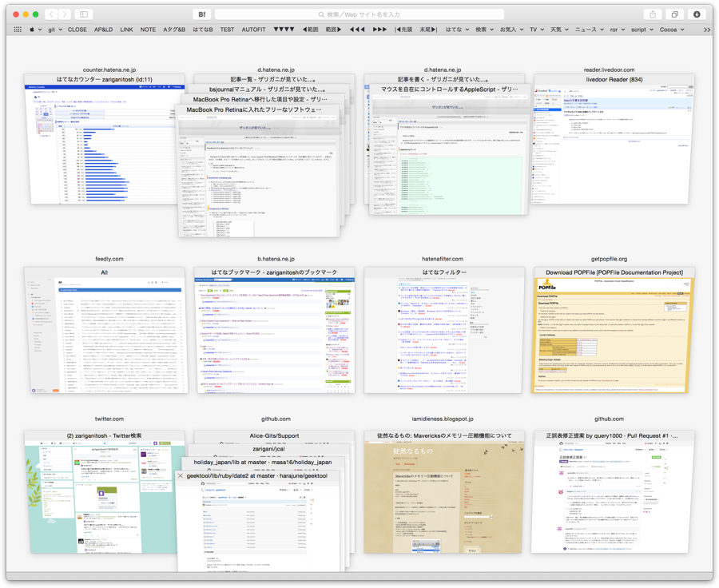
Task: Click the AP&LD bookmarklet
Action: [x=103, y=30]
